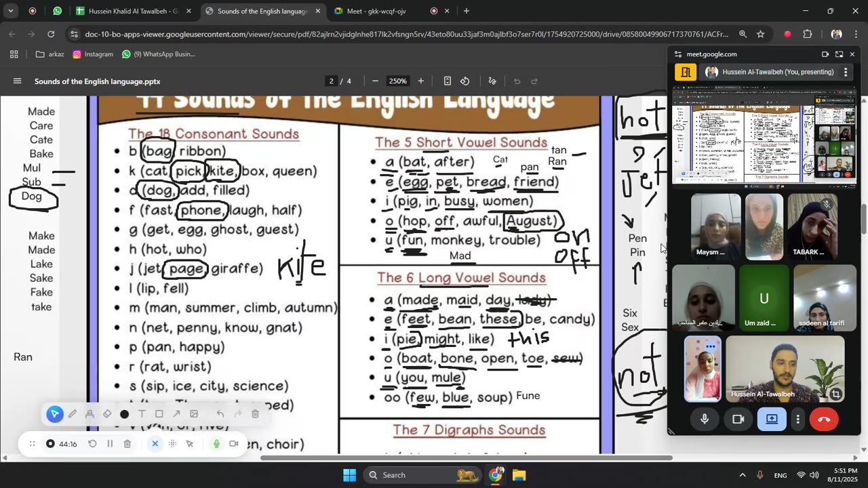The height and width of the screenshot is (488, 868).
Task: Select the arrow drawing tool
Action: 176,414
